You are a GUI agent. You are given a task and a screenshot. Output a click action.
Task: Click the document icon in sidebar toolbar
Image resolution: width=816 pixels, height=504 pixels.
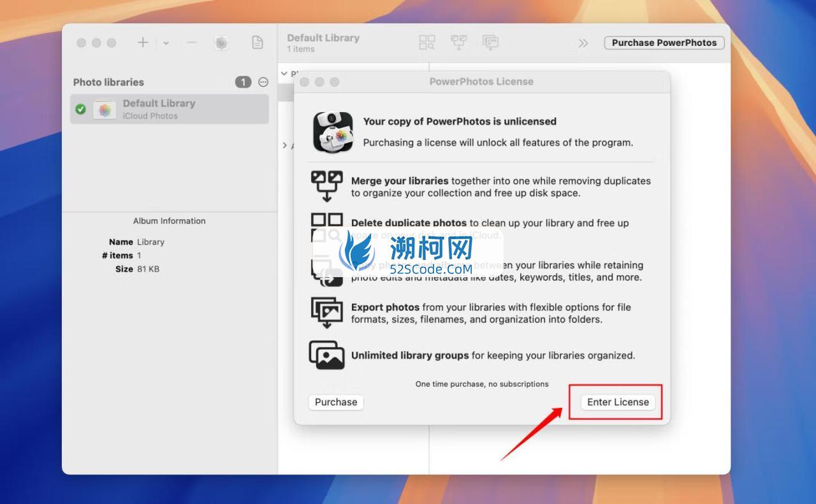pos(258,43)
